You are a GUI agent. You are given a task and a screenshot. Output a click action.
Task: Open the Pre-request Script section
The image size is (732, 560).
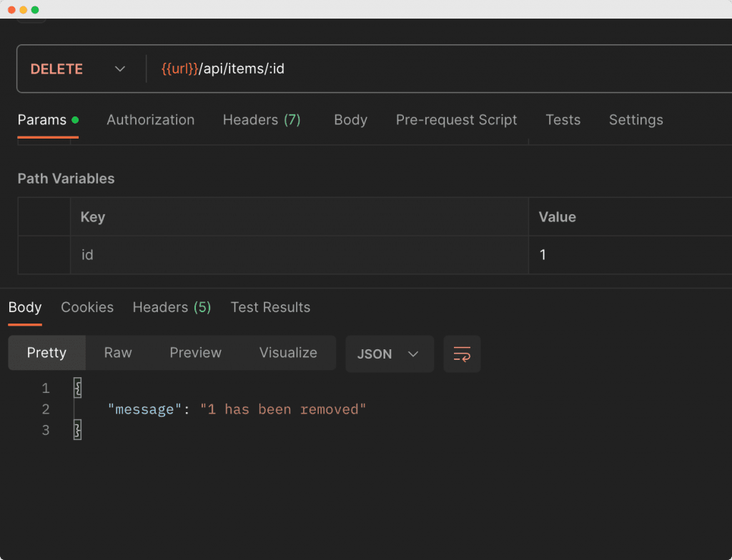pos(456,120)
